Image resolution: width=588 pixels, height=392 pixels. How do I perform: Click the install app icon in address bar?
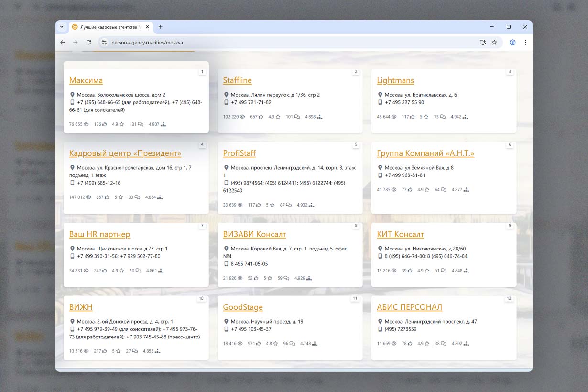[483, 43]
